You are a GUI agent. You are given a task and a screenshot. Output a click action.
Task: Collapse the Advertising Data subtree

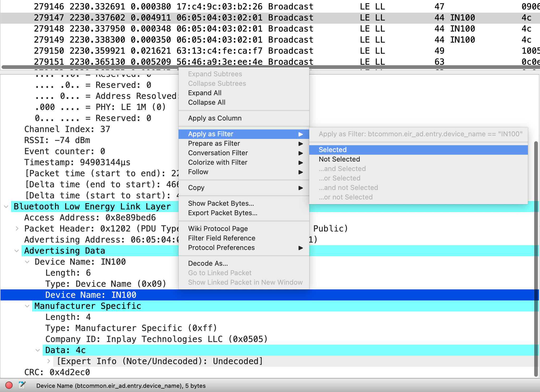[x=17, y=250]
